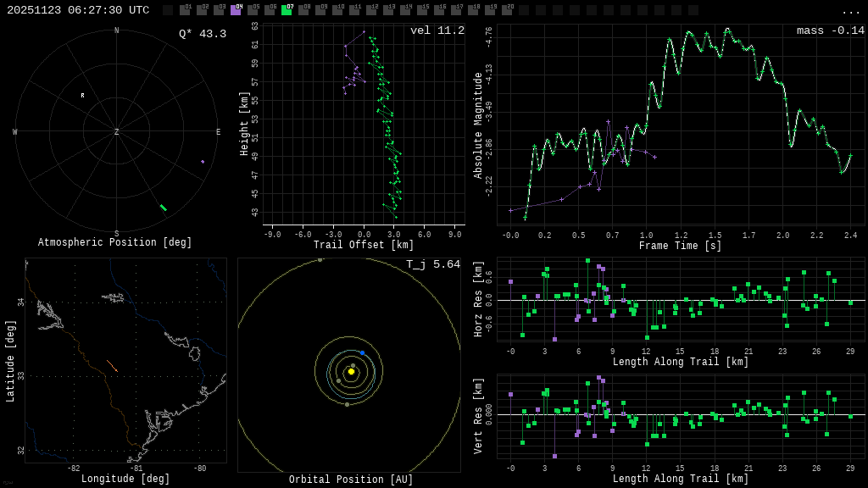Click the white radiant marker in polar plot
The height and width of the screenshot is (488, 868).
(x=82, y=95)
